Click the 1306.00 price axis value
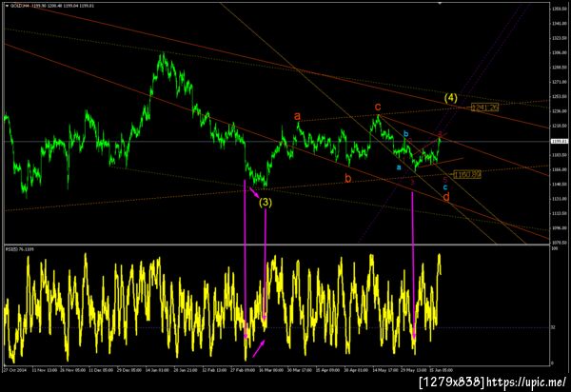The height and width of the screenshot is (392, 571). click(559, 52)
